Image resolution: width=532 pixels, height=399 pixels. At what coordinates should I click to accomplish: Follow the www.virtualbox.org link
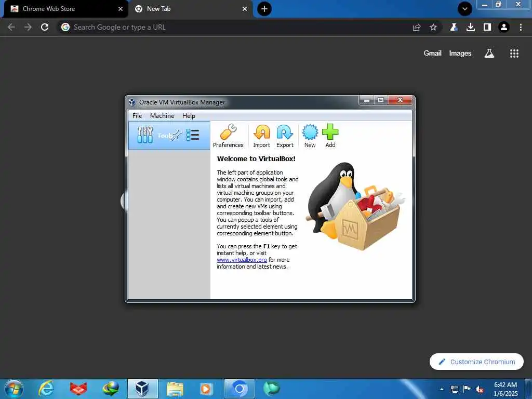[x=242, y=260]
